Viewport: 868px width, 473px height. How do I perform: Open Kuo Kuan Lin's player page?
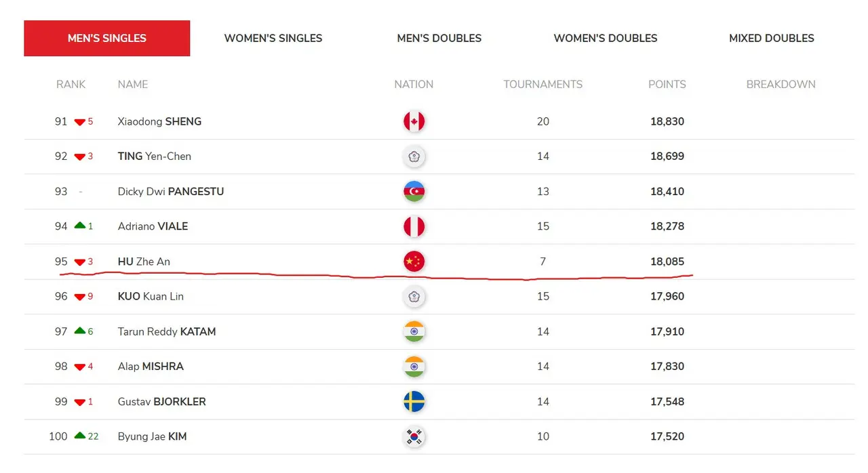coord(151,296)
